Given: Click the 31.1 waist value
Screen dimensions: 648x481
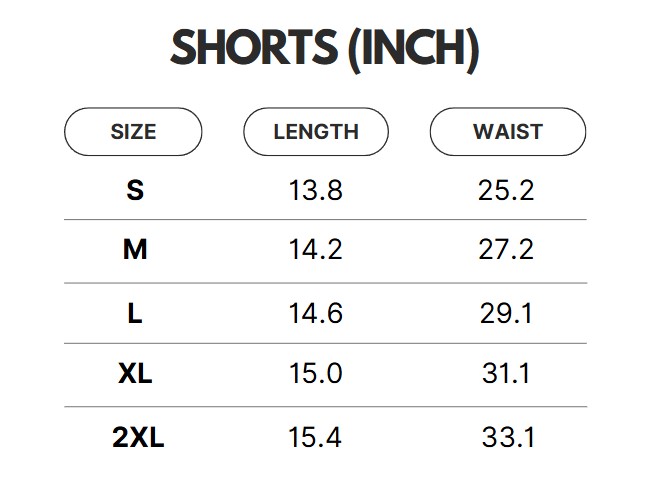Looking at the screenshot, I should tap(506, 374).
